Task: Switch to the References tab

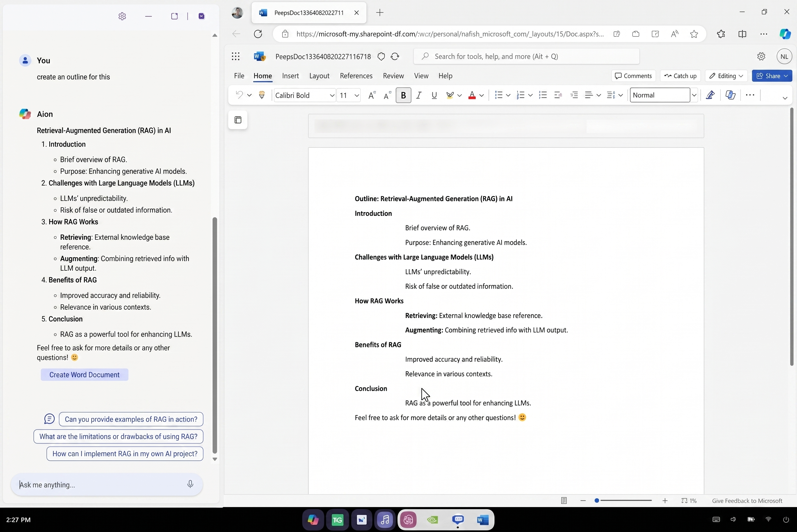Action: coord(356,76)
